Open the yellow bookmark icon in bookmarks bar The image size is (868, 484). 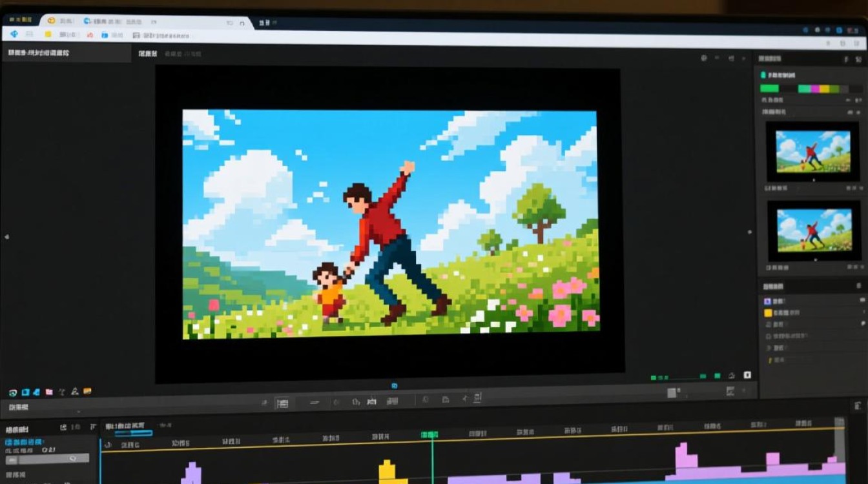point(48,34)
